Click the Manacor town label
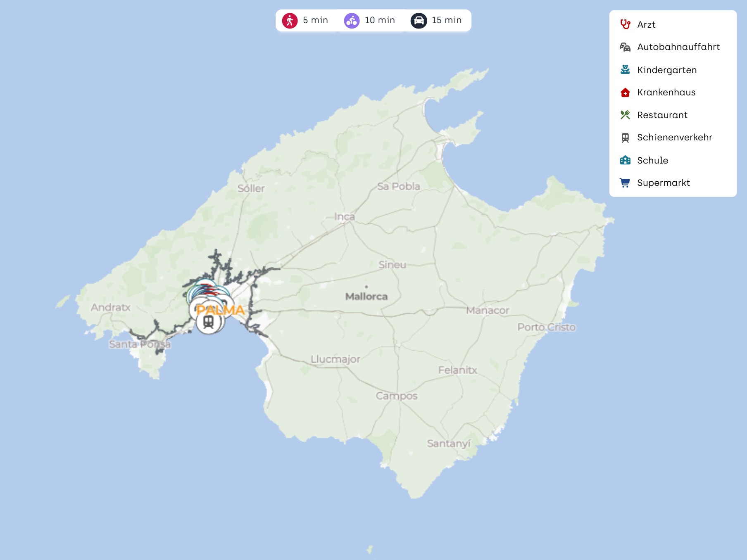This screenshot has width=747, height=560. point(488,310)
